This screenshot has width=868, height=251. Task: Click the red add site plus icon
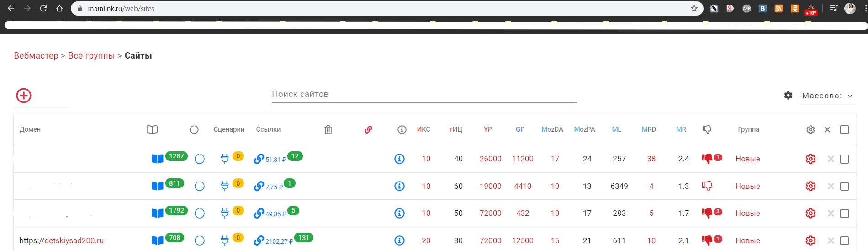24,96
